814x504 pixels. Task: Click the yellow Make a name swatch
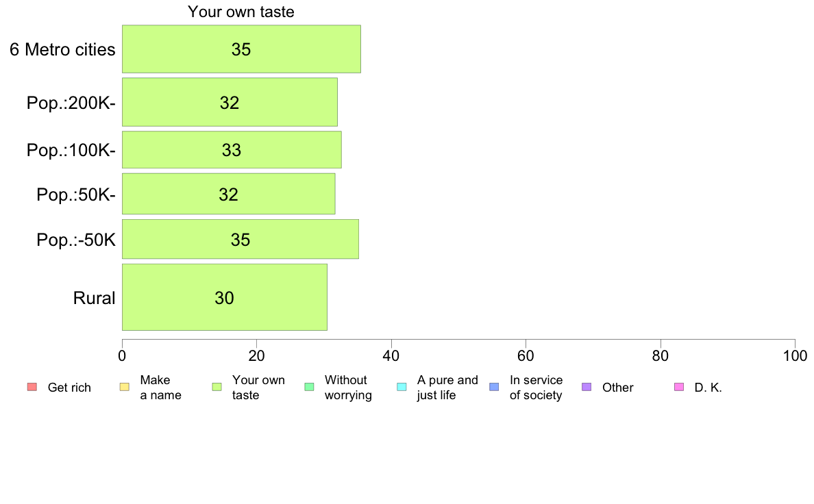[x=125, y=387]
